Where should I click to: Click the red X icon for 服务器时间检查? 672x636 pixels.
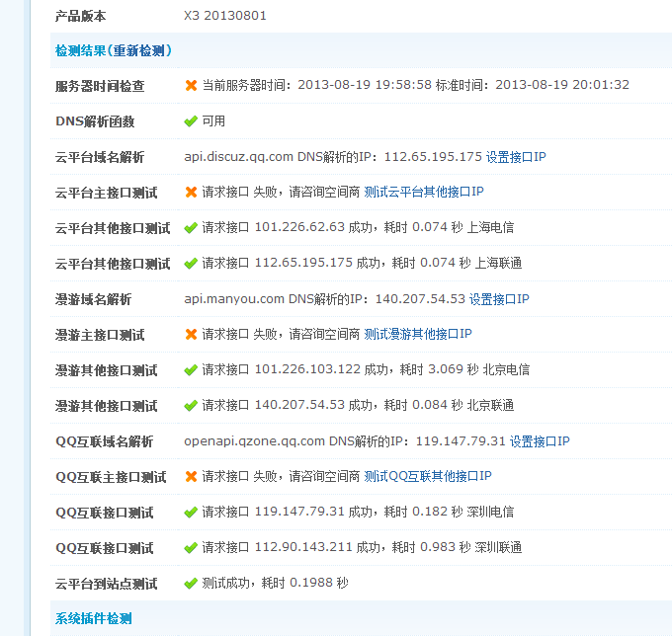pyautogui.click(x=191, y=86)
